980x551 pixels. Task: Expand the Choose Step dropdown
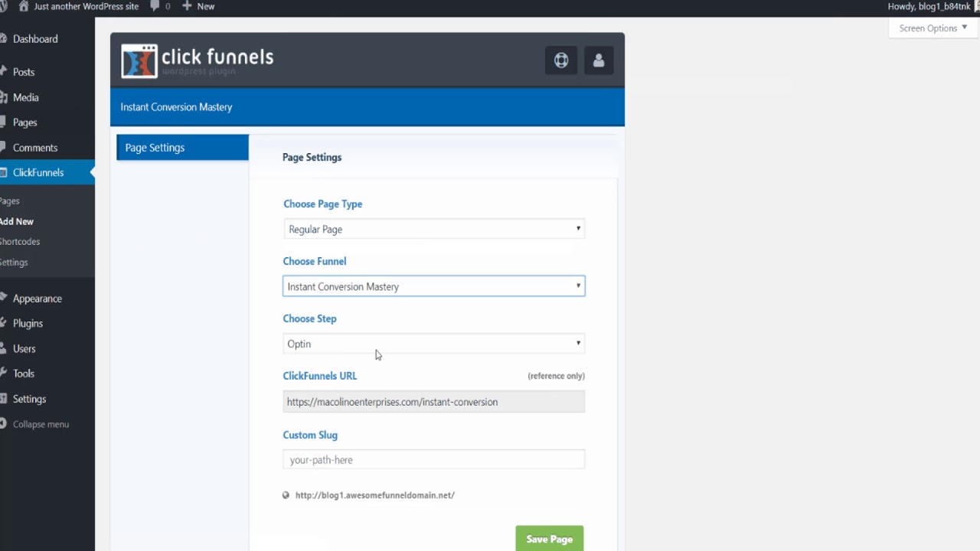[x=433, y=344]
